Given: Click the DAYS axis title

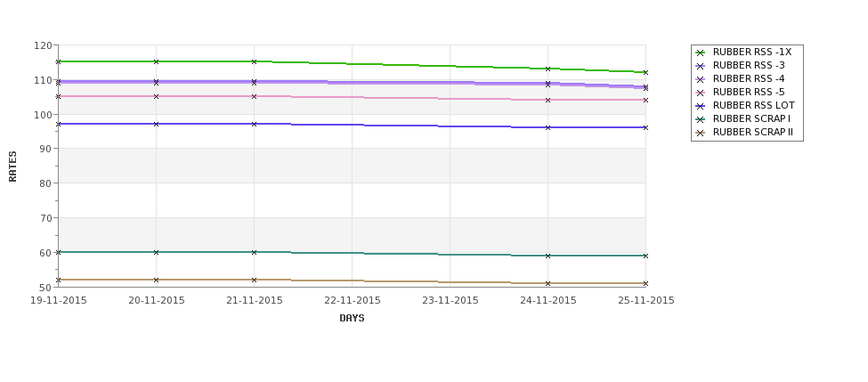Looking at the screenshot, I should point(352,319).
